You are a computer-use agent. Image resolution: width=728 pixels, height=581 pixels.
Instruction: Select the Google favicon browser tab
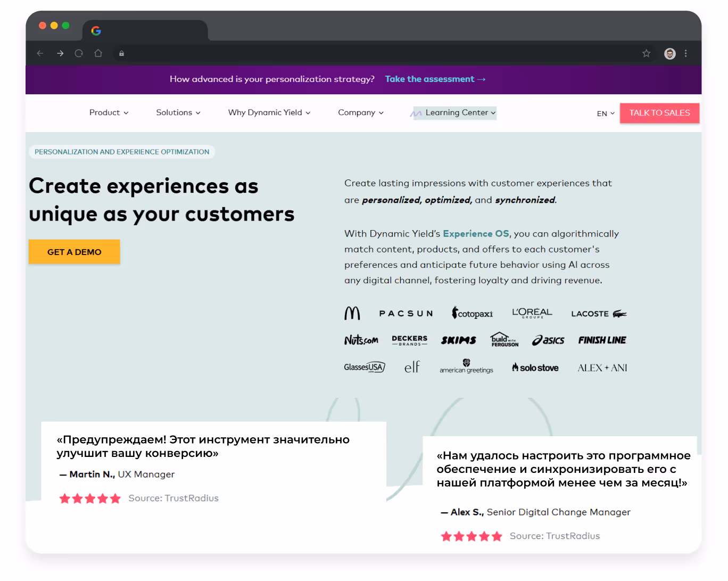(145, 31)
